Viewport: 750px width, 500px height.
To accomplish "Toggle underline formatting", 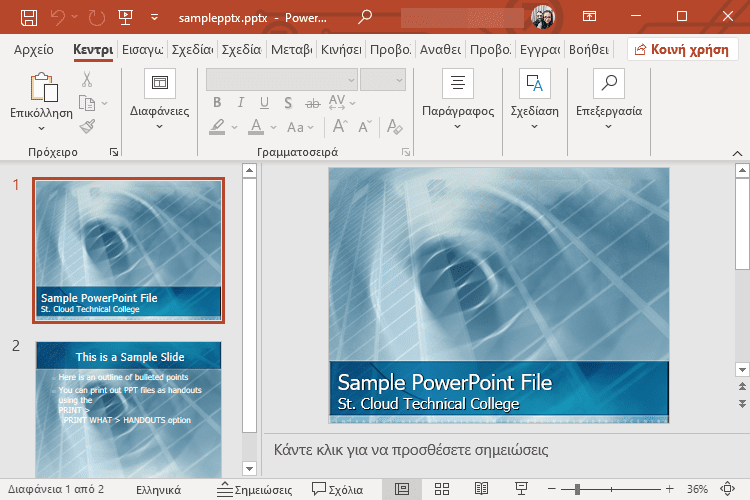I will click(264, 102).
